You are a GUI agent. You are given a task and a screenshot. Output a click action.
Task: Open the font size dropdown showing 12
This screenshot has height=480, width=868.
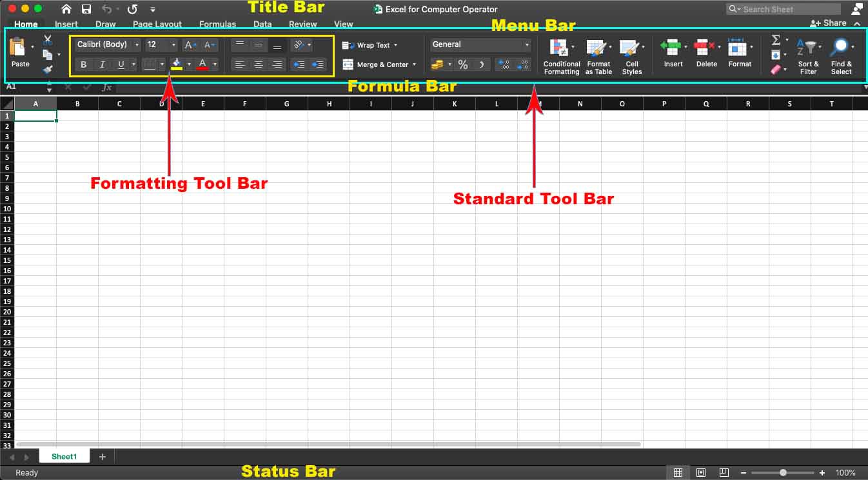pos(161,44)
